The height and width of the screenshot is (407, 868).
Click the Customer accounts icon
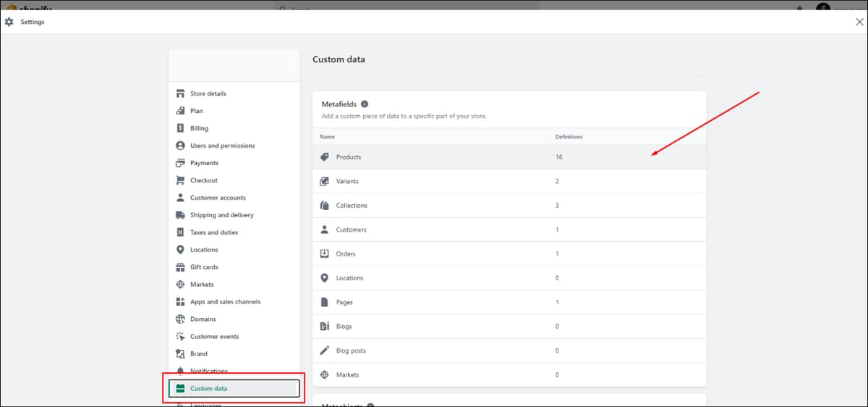click(181, 198)
